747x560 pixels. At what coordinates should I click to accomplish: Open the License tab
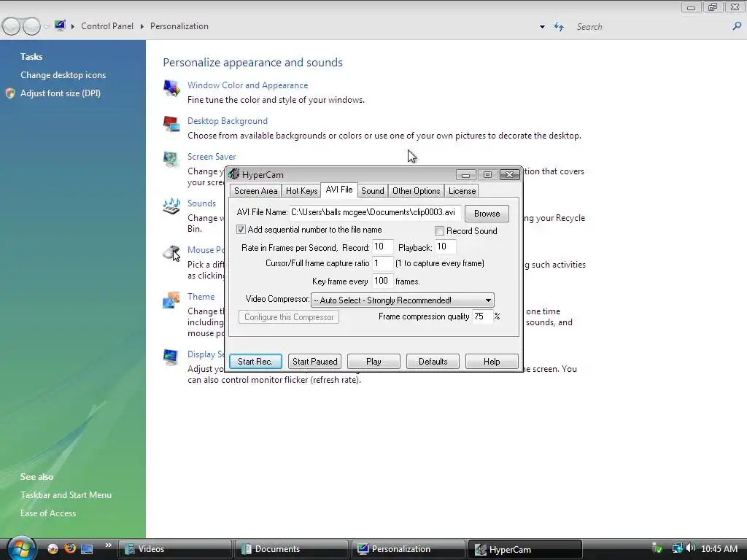(462, 191)
